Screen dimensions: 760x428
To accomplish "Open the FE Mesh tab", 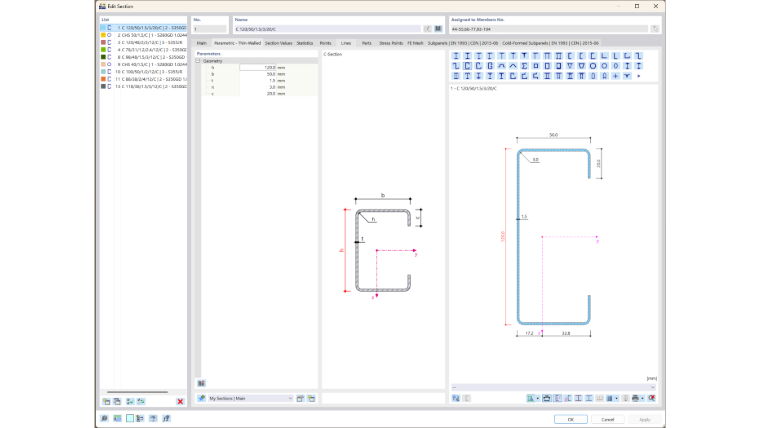I will pos(415,43).
